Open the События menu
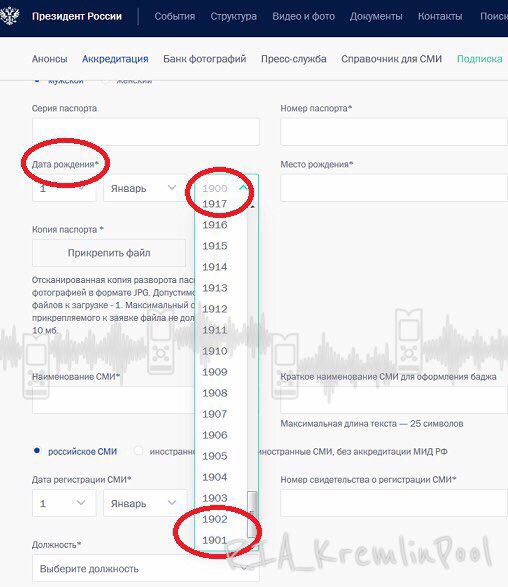Screen dimensions: 508x587 pos(174,16)
